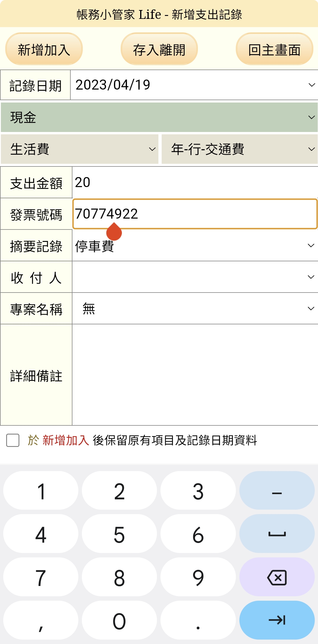Image resolution: width=318 pixels, height=644 pixels.
Task: Open the 年-行-交通費 subcategory dropdown
Action: [x=240, y=149]
